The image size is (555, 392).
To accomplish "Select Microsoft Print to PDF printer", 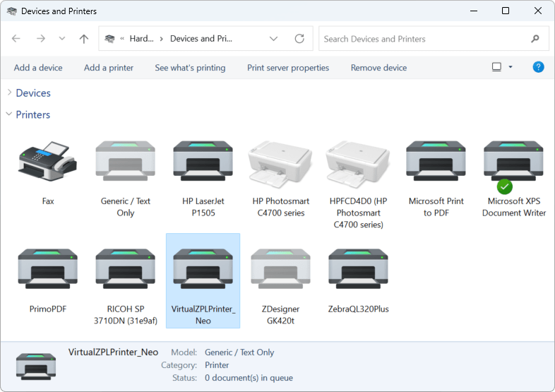I will click(x=436, y=161).
